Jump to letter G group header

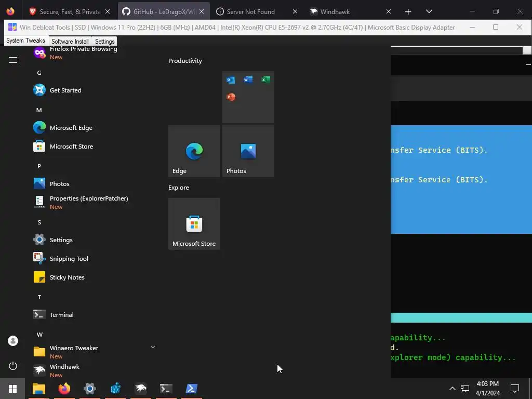(x=39, y=73)
